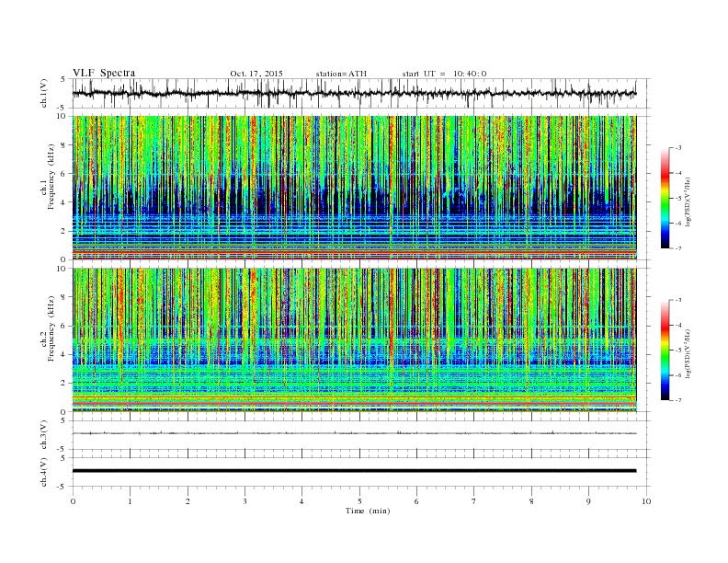Select the ch.1 spectrogram color scale bar
The height and width of the screenshot is (563, 728).
[x=665, y=198]
